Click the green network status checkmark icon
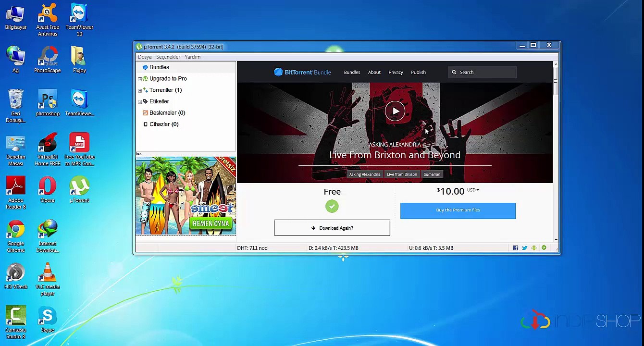The height and width of the screenshot is (346, 644). [x=544, y=248]
